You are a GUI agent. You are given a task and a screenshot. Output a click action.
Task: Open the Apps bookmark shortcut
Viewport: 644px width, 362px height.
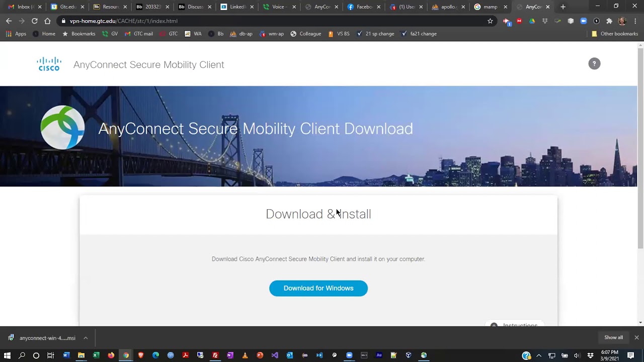point(16,34)
